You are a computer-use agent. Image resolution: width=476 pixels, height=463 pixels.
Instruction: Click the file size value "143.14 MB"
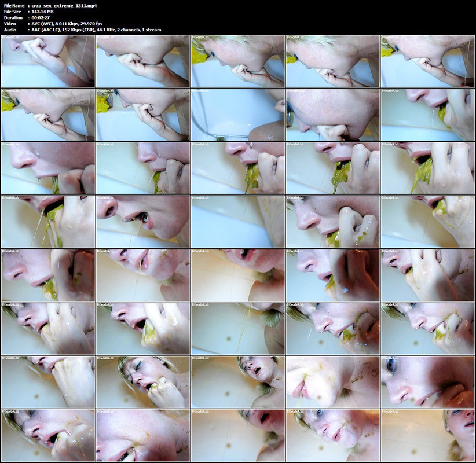pos(42,12)
